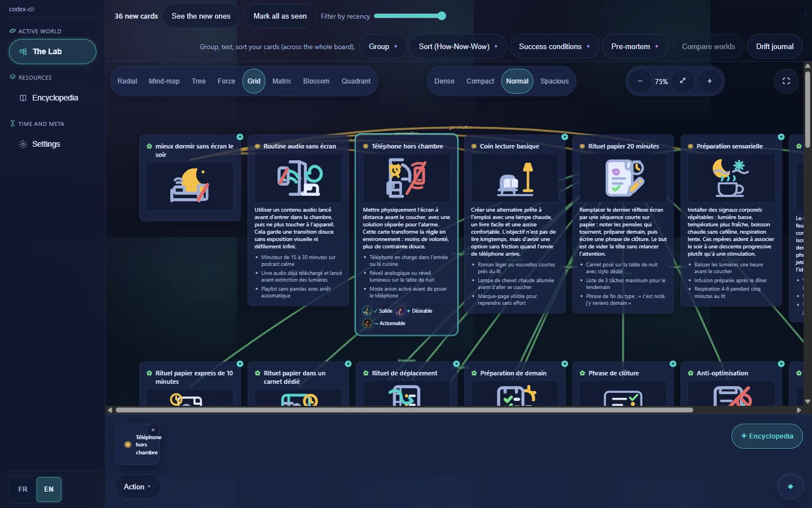The width and height of the screenshot is (812, 508).
Task: Click the corner dot on Coin lecture basique
Action: (x=564, y=137)
